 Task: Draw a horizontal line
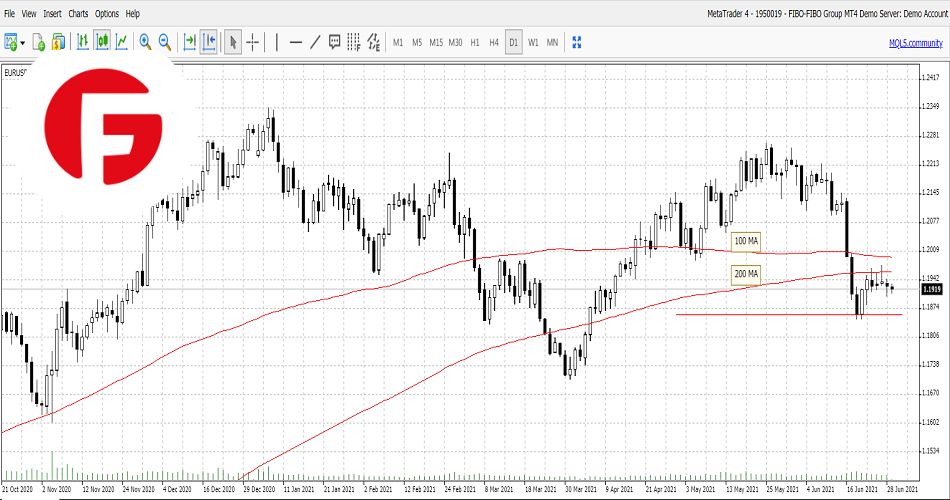click(295, 42)
